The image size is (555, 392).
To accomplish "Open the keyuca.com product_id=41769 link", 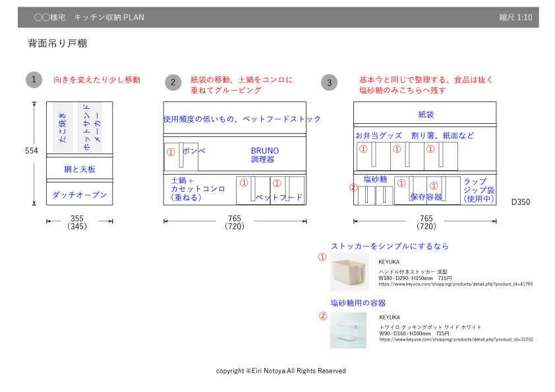I will click(x=455, y=284).
